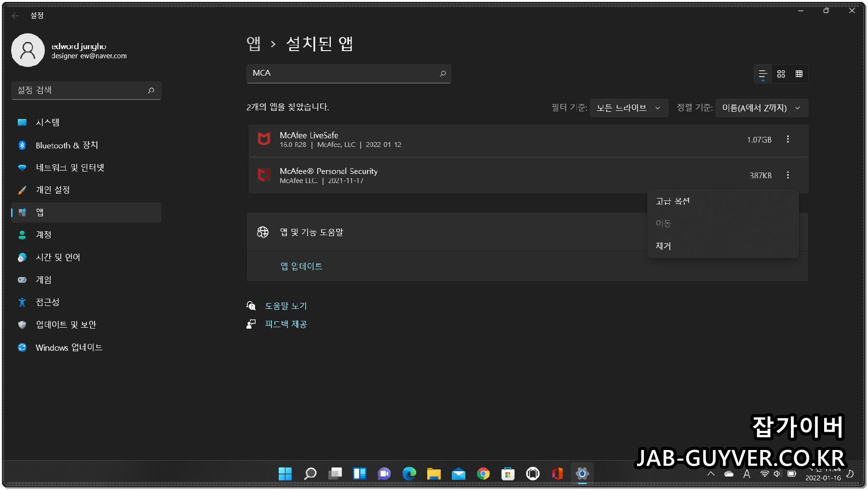Viewport: 868px width, 490px height.
Task: Open 접근성 settings
Action: (x=86, y=302)
